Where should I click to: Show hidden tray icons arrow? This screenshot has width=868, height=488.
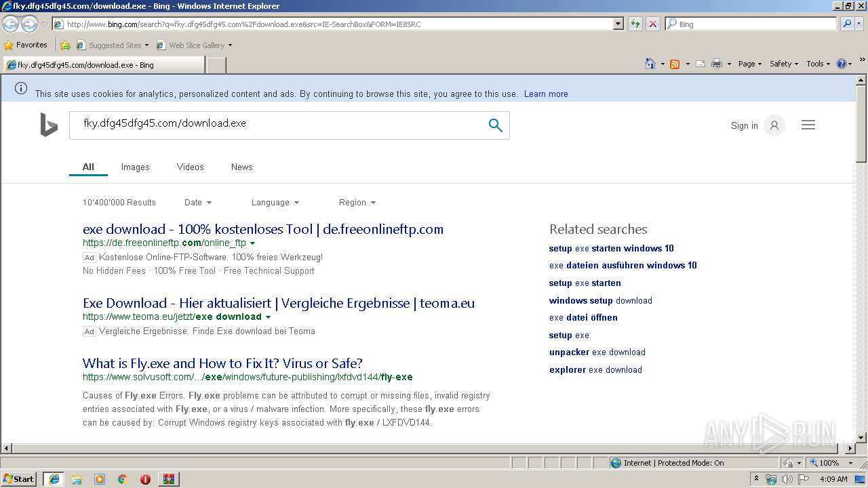coord(757,479)
